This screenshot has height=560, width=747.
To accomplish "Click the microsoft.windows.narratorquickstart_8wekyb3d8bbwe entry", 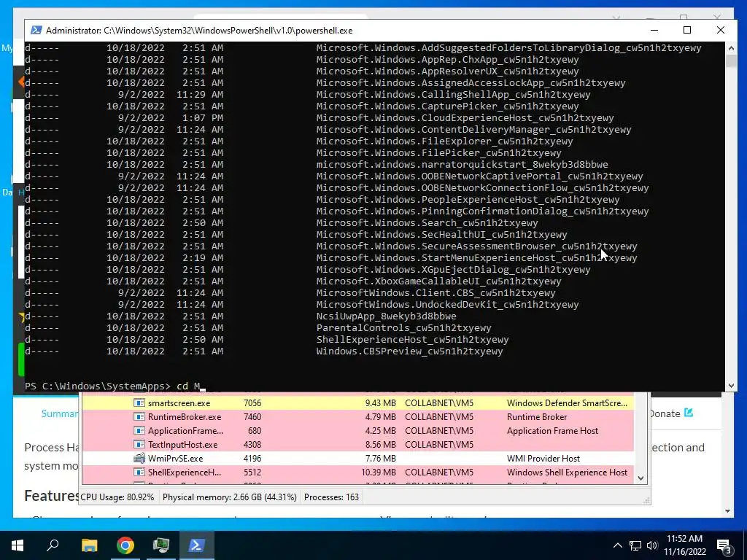I will pos(462,164).
